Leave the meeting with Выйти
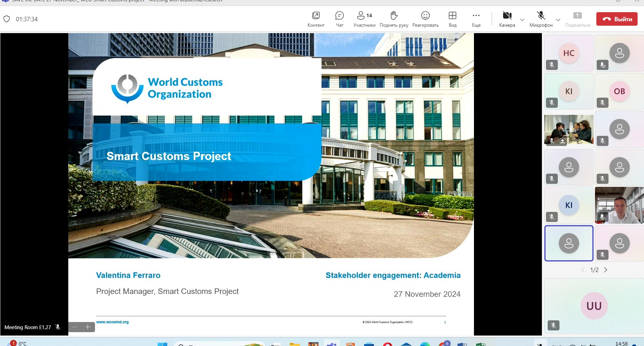 click(617, 19)
